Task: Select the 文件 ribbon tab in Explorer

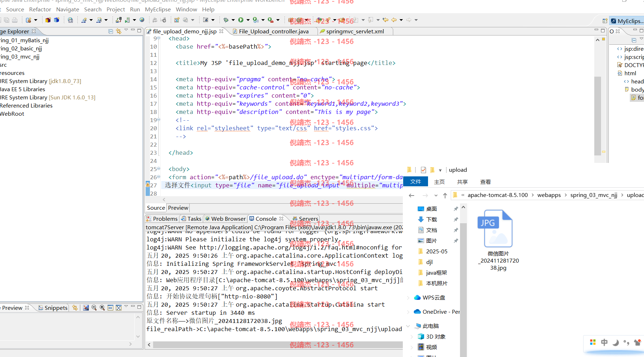Action: pyautogui.click(x=416, y=182)
